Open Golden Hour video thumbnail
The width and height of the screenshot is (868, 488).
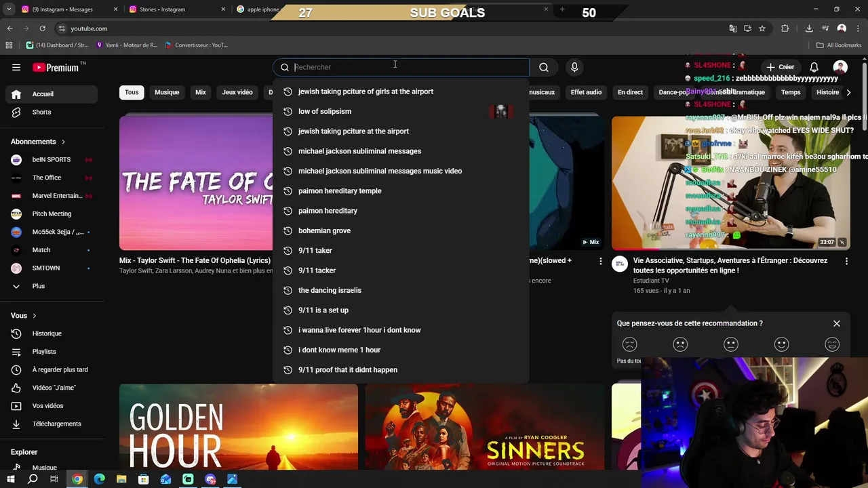click(x=239, y=427)
